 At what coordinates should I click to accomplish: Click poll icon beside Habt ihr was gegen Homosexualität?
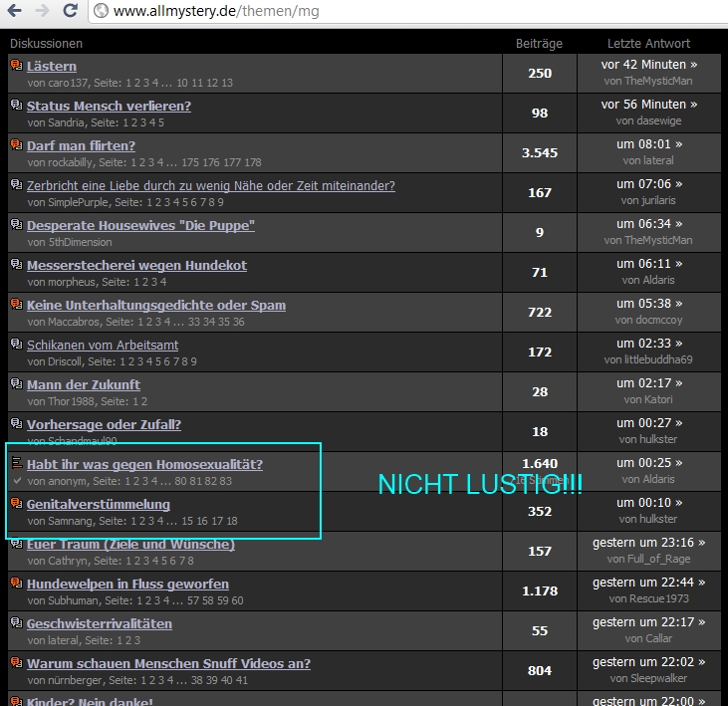click(17, 463)
